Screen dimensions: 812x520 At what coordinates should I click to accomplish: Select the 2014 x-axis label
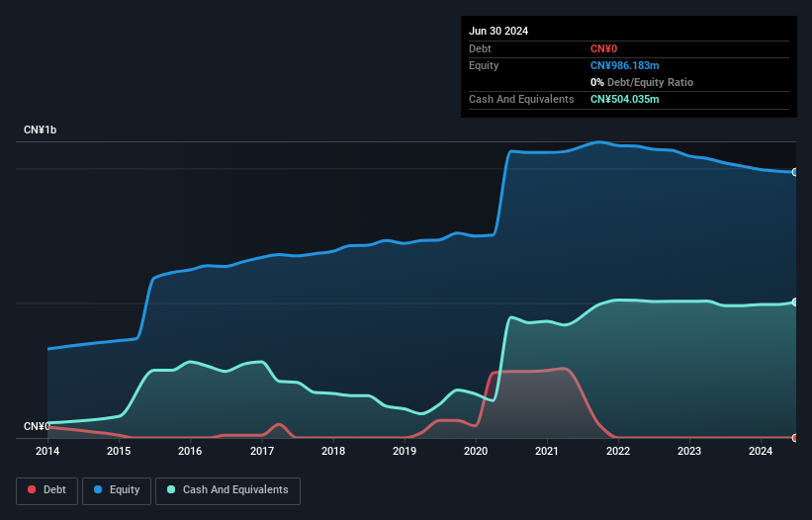point(47,451)
